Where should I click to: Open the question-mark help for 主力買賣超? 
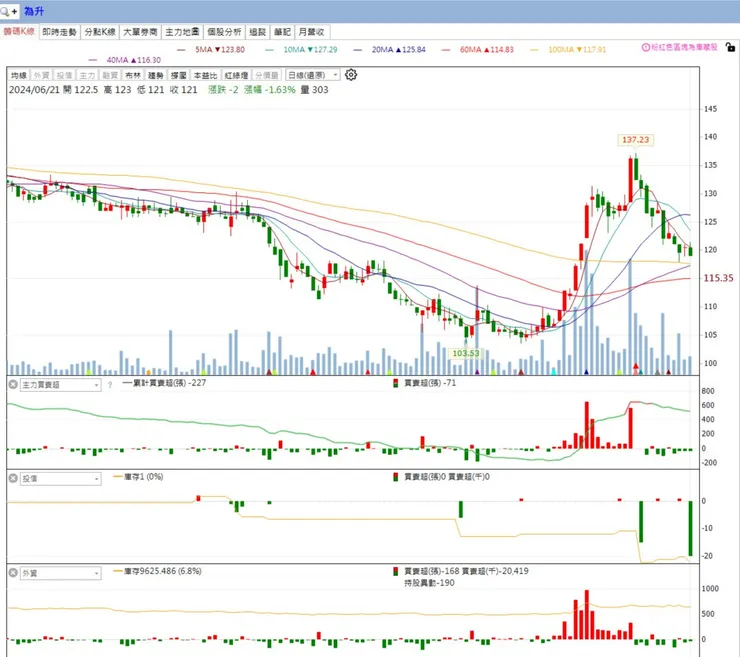click(x=109, y=385)
